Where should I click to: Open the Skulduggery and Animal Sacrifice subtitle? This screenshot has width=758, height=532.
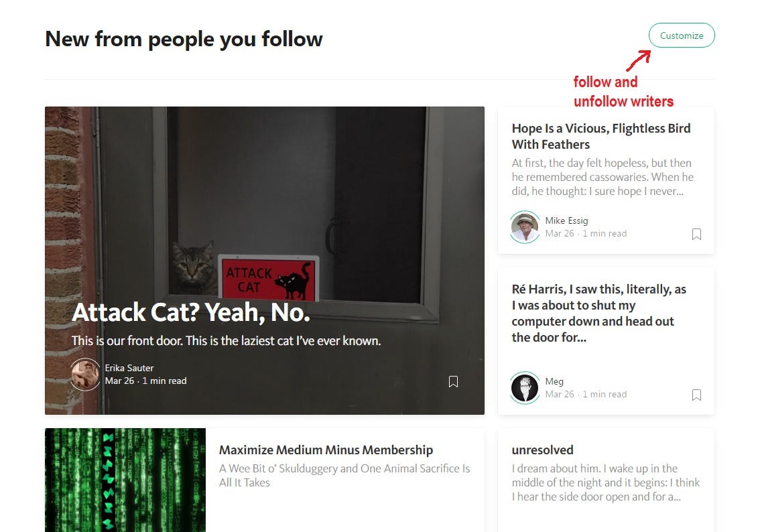point(344,476)
